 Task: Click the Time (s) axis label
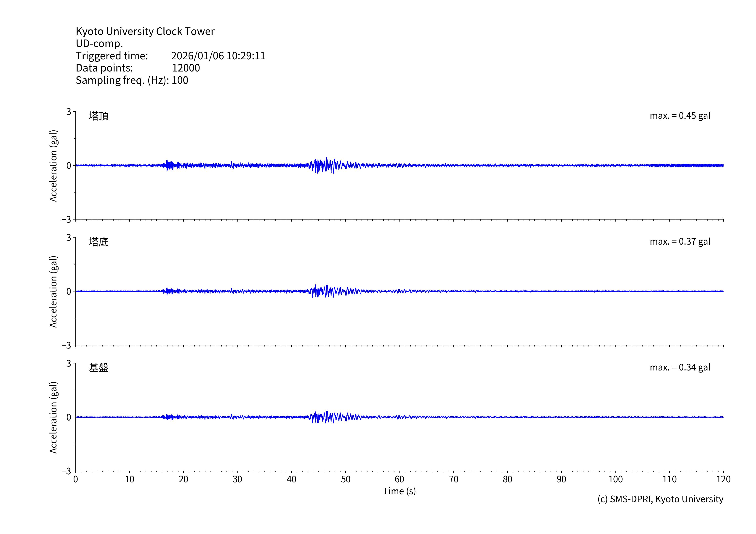point(399,491)
